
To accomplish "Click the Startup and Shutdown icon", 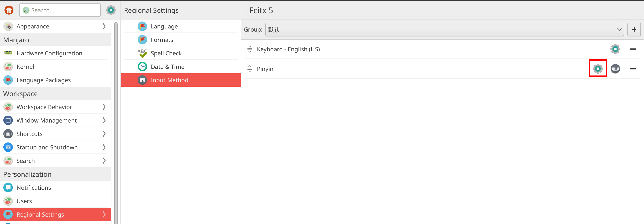I will (x=8, y=147).
